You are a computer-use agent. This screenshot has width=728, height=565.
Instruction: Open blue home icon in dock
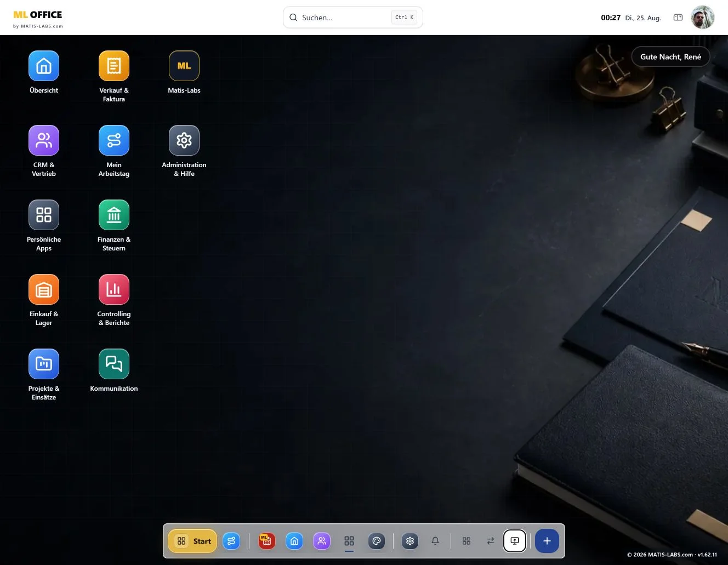pos(294,541)
